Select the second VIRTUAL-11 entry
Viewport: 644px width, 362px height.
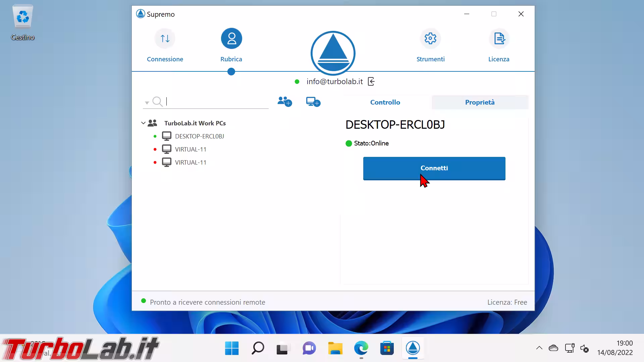point(191,162)
